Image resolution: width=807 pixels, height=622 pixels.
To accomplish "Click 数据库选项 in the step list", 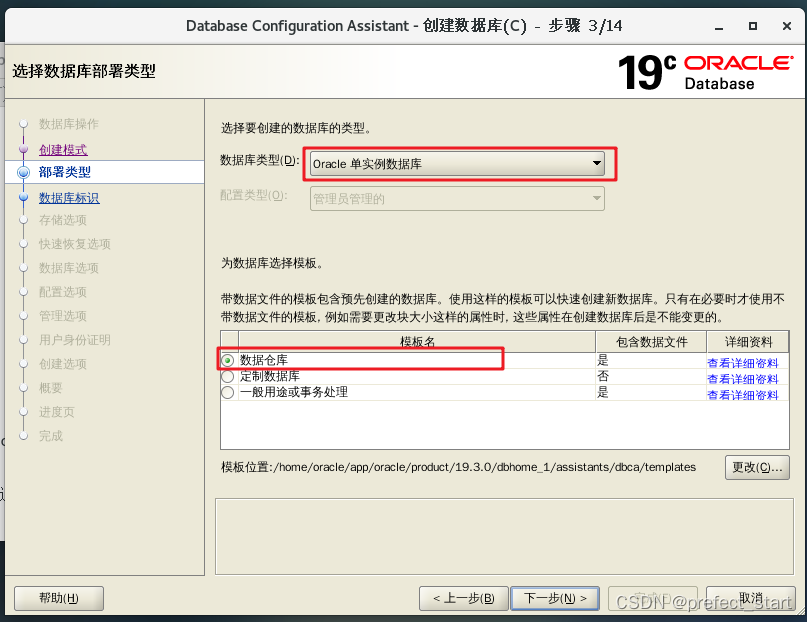I will (x=68, y=268).
